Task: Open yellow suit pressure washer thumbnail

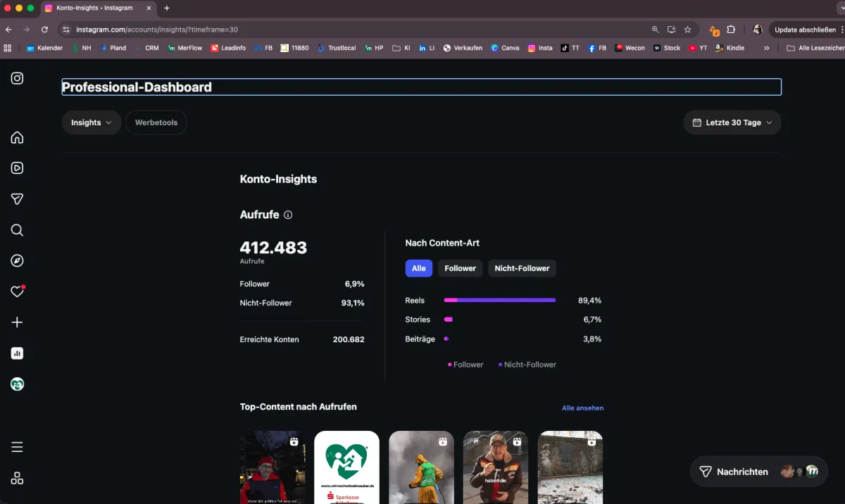Action: point(421,467)
